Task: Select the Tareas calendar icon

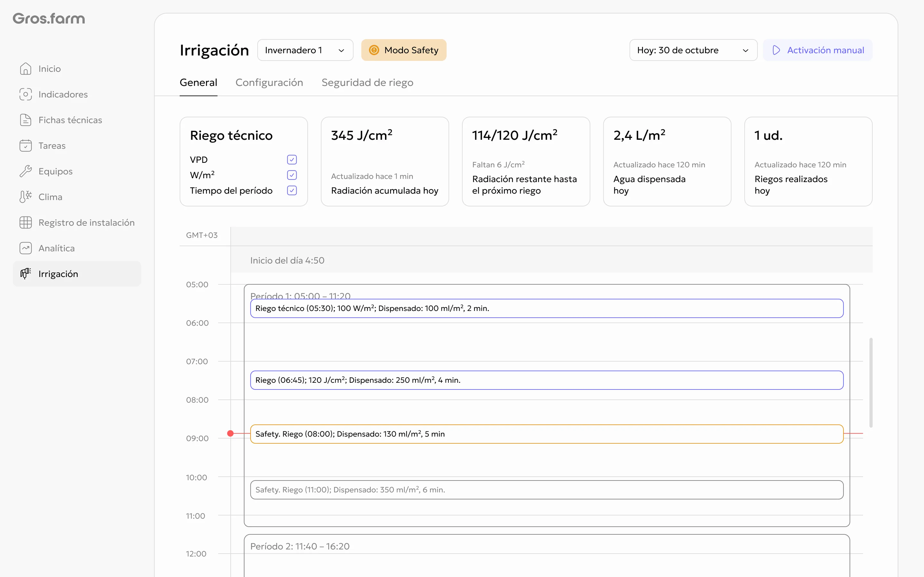Action: (x=26, y=146)
